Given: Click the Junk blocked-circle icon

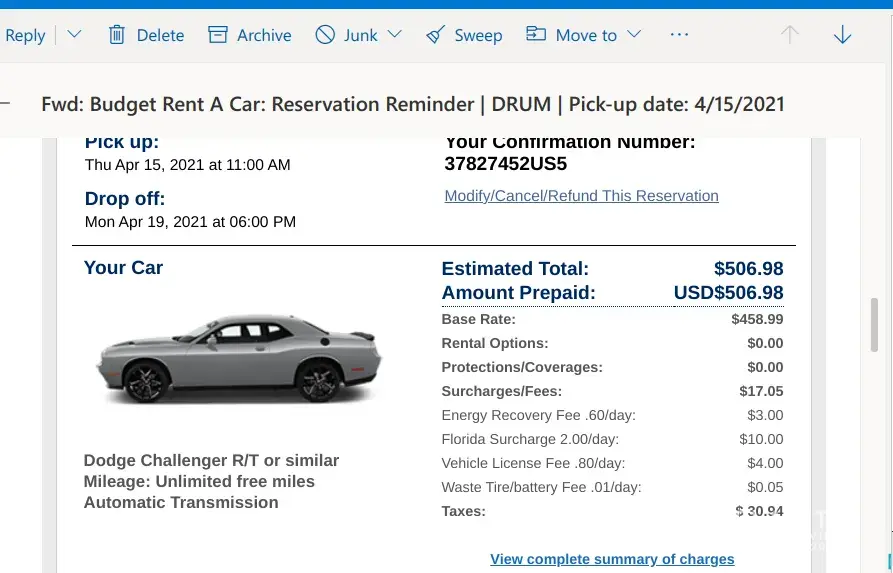Looking at the screenshot, I should pos(325,35).
